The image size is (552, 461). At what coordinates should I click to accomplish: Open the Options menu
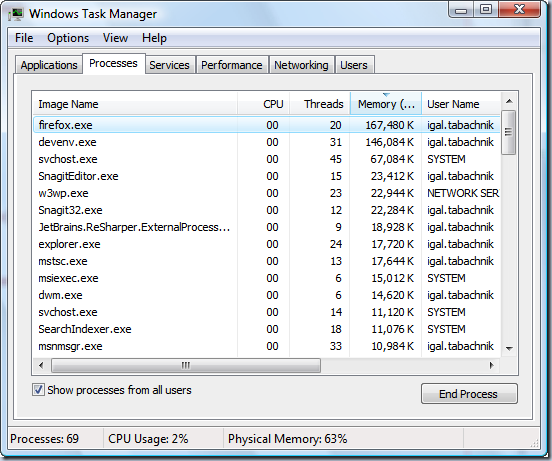coord(68,38)
